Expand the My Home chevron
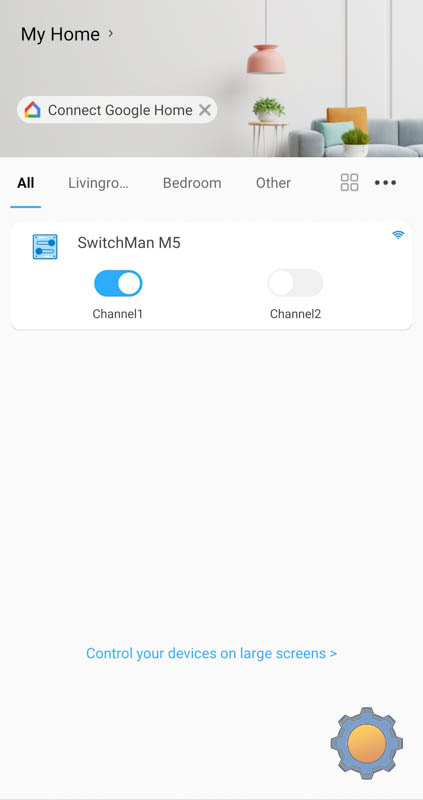The height and width of the screenshot is (800, 423). [111, 34]
